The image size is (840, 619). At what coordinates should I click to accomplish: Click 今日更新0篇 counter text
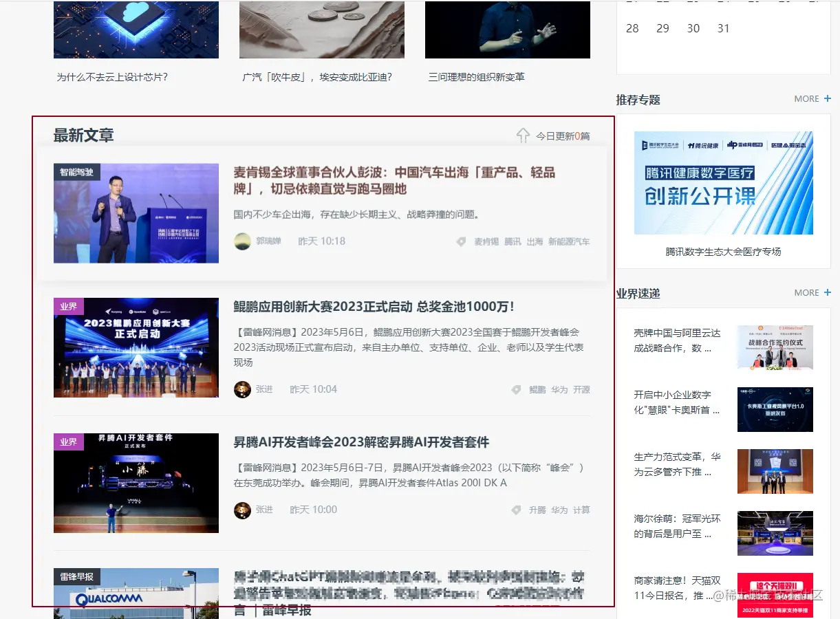(x=563, y=136)
